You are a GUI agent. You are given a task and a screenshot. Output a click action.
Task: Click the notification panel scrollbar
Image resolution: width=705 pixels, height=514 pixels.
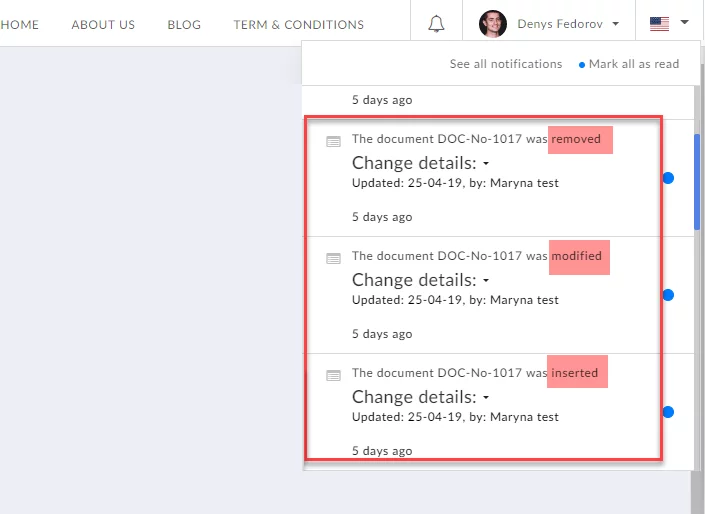point(696,168)
